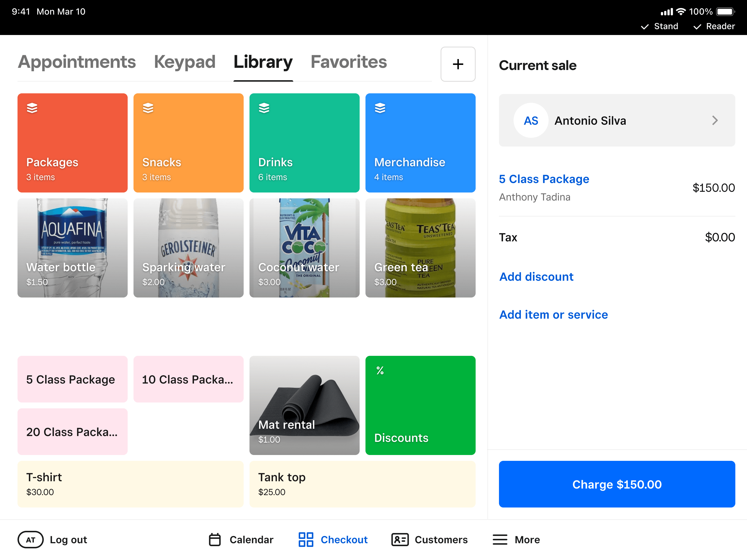747x560 pixels.
Task: Tap the stack icon on Packages tile
Action: tap(32, 108)
